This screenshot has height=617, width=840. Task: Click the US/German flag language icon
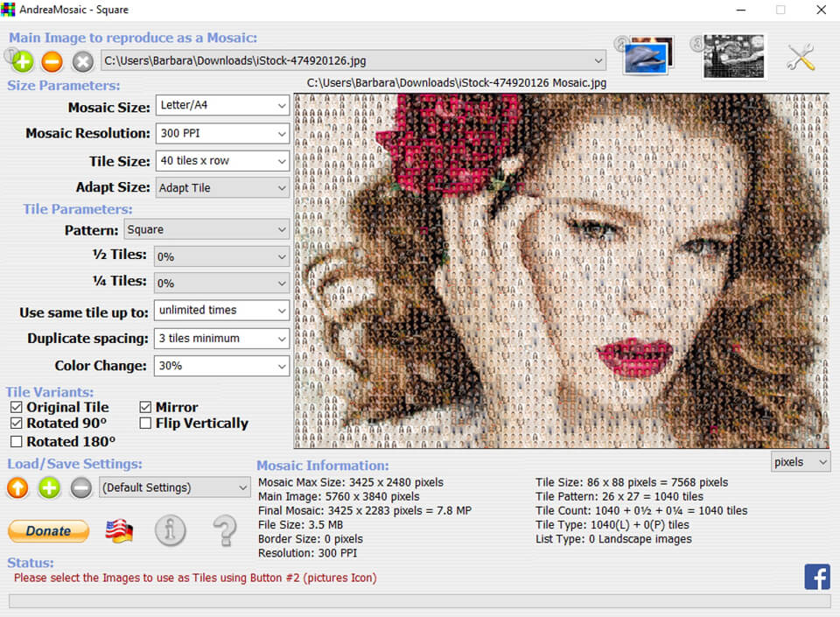coord(119,531)
